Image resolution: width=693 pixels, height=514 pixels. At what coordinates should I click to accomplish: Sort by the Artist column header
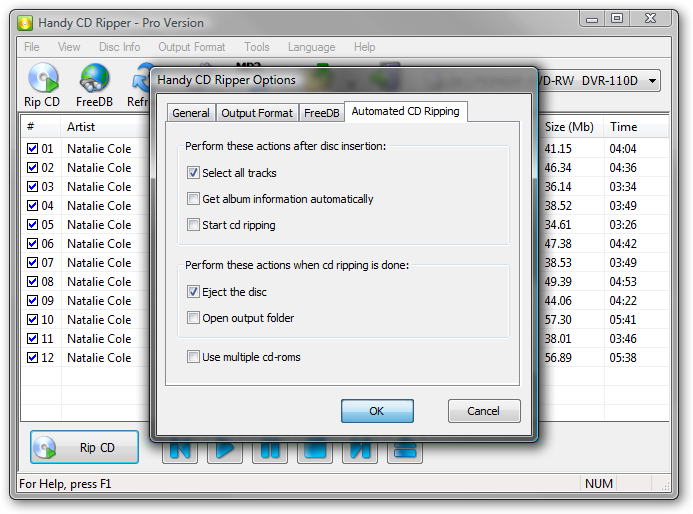(x=105, y=127)
